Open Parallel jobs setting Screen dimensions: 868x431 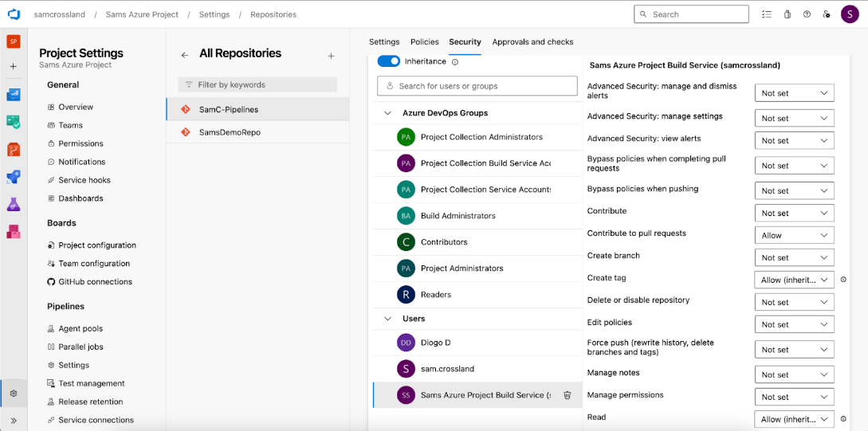(81, 347)
